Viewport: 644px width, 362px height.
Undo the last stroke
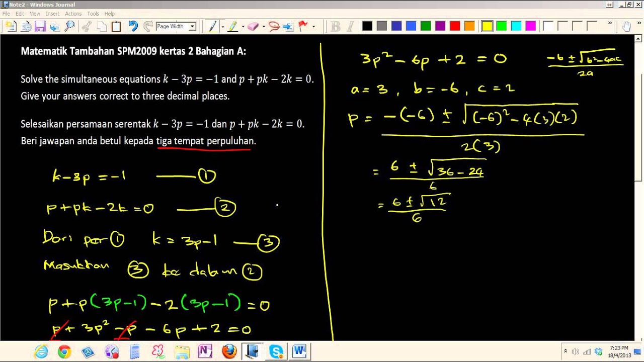(133, 27)
